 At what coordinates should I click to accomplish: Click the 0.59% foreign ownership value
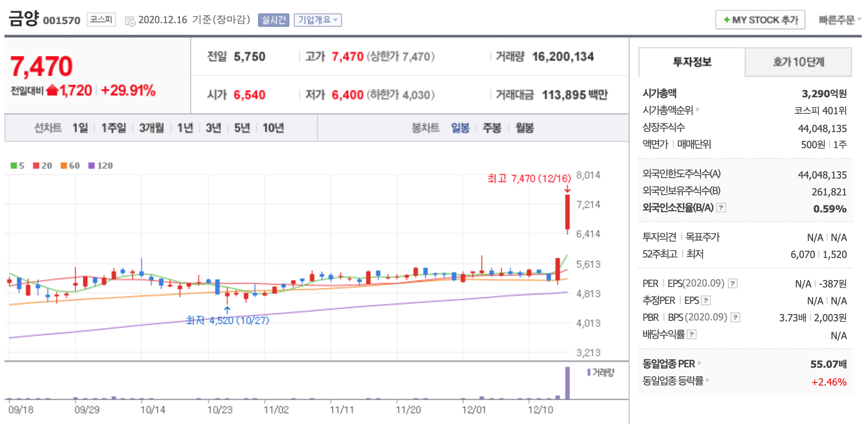pos(830,209)
